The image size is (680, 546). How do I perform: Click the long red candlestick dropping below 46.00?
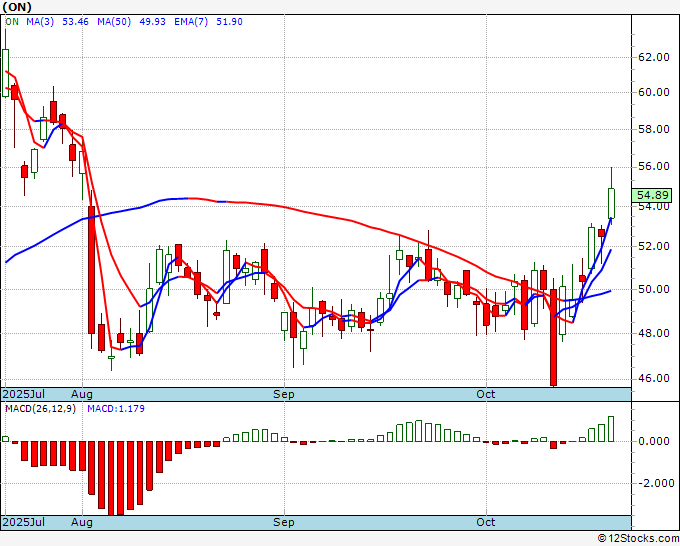coord(553,337)
